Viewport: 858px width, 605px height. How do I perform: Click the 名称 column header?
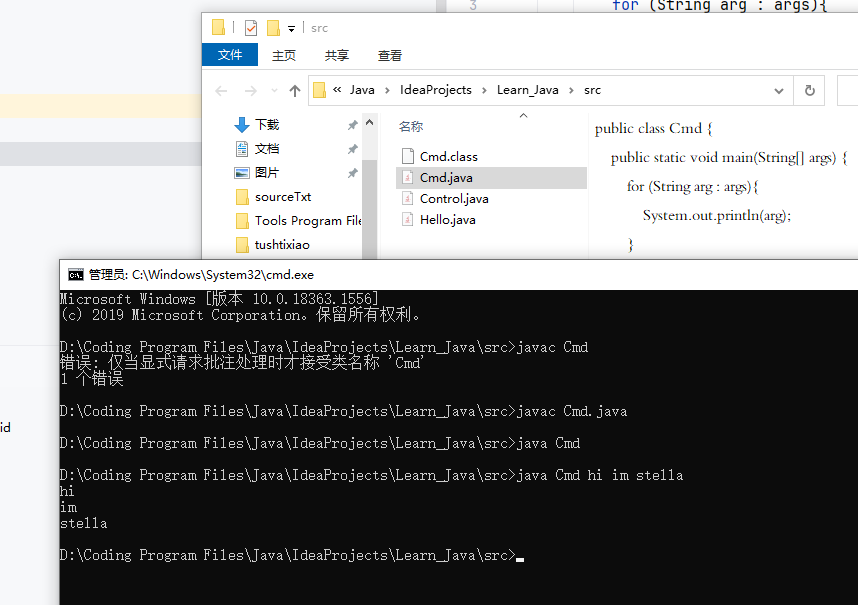[411, 127]
